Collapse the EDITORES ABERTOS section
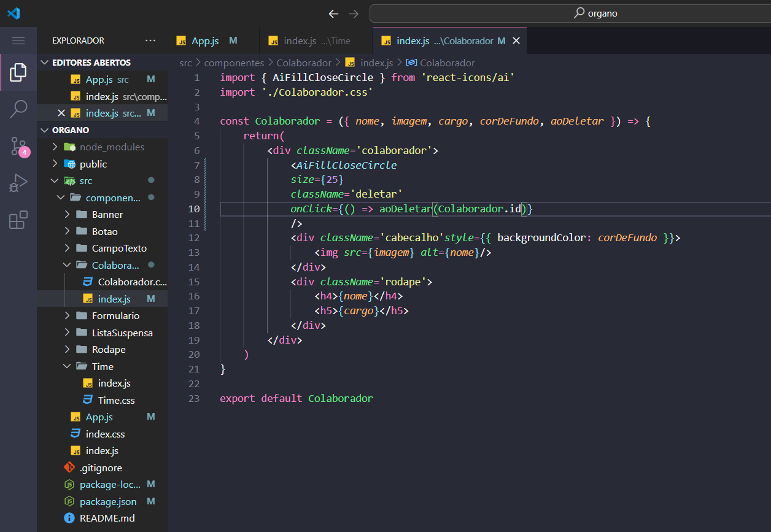The height and width of the screenshot is (532, 771). coord(102,63)
